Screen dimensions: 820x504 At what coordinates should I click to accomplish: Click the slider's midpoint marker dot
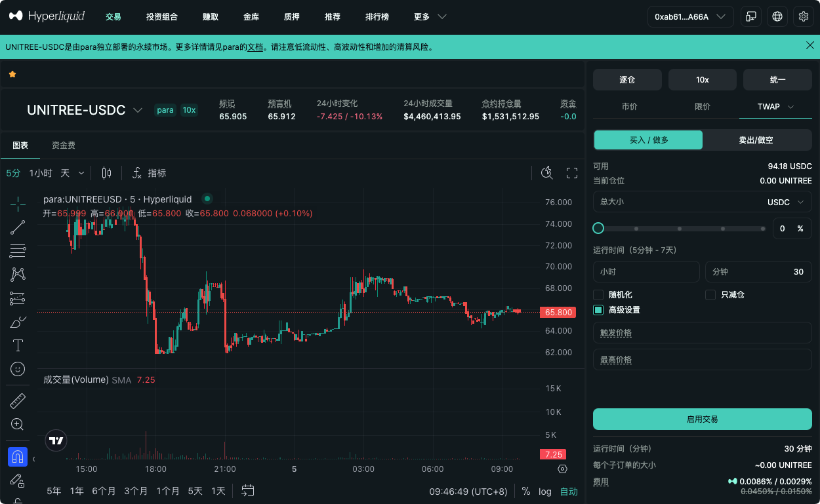(x=680, y=229)
